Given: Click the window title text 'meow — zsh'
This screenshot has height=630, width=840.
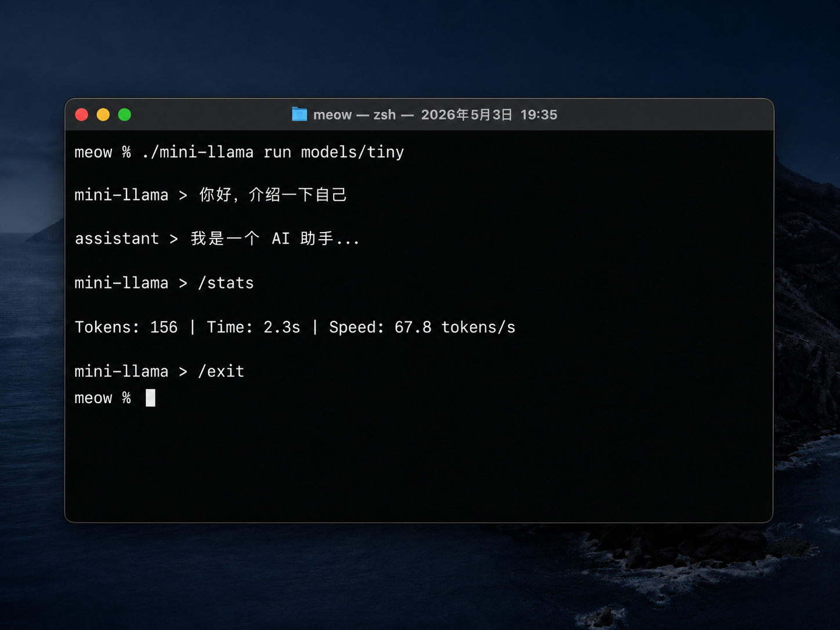Looking at the screenshot, I should 354,115.
